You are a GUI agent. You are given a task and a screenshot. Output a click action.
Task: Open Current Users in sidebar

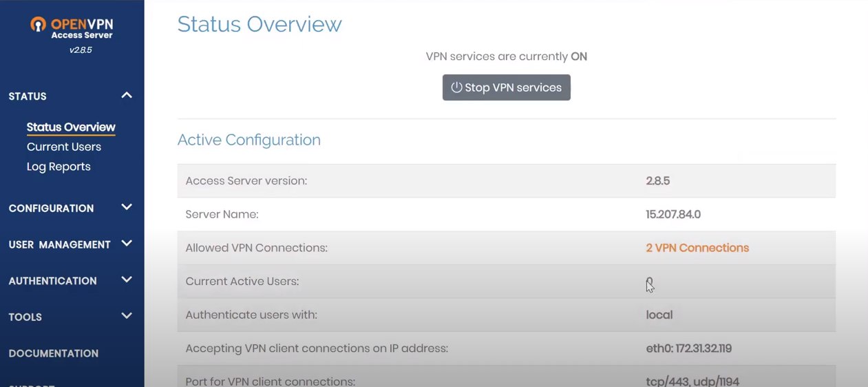coord(64,147)
